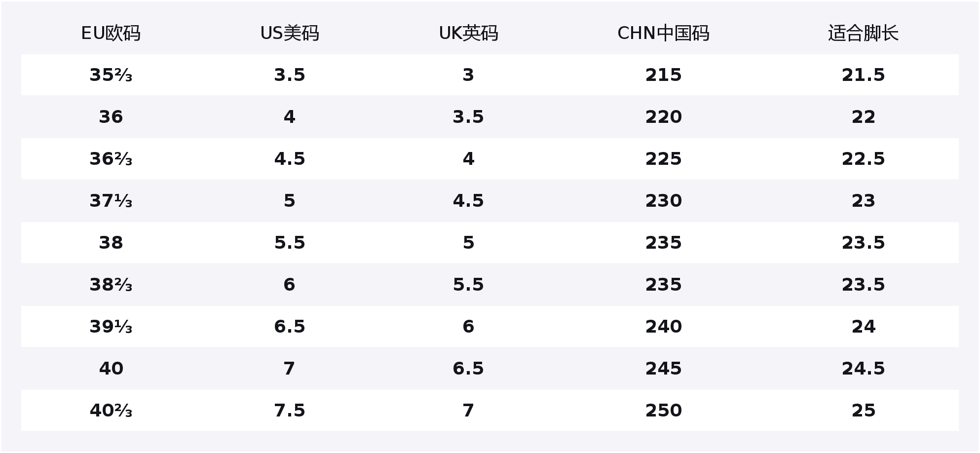Select foot length 21.5 cell
Screen dimensions: 980x453
[863, 75]
